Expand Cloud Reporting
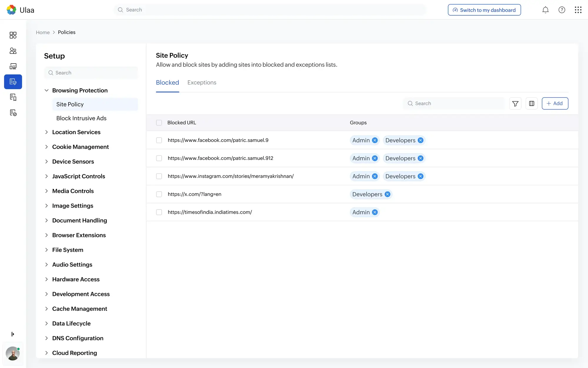This screenshot has height=368, width=588. pyautogui.click(x=46, y=353)
